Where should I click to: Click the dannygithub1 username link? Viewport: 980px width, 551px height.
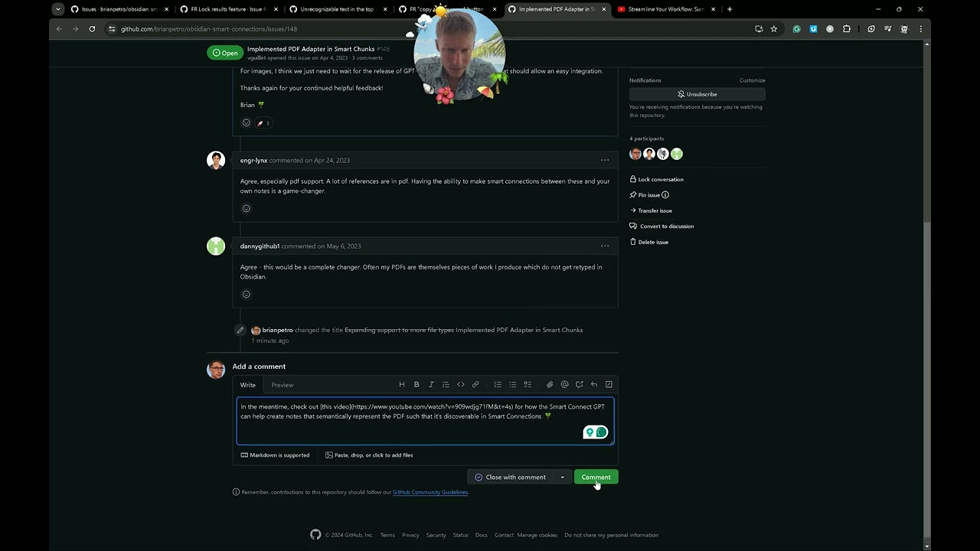click(x=260, y=246)
